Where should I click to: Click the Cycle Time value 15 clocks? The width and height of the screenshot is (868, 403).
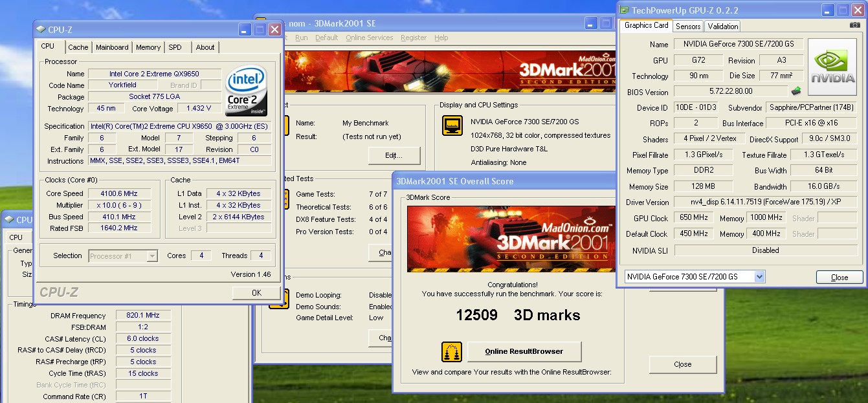point(143,374)
